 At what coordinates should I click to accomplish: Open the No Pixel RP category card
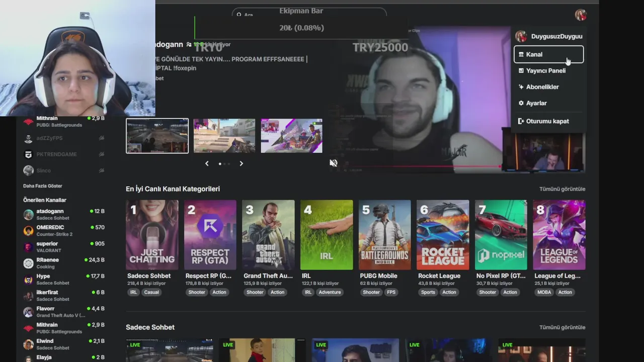pos(501,235)
